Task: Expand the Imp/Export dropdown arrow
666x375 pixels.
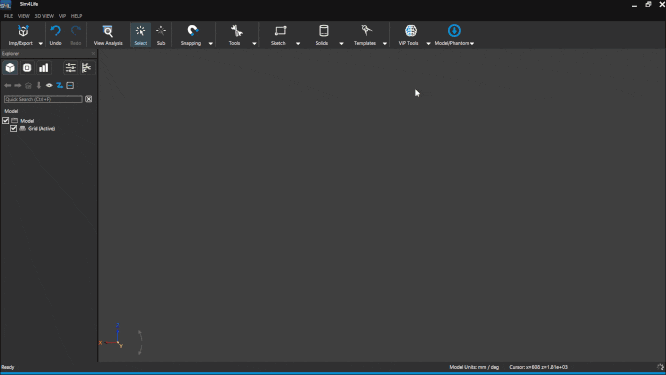Action: tap(41, 43)
